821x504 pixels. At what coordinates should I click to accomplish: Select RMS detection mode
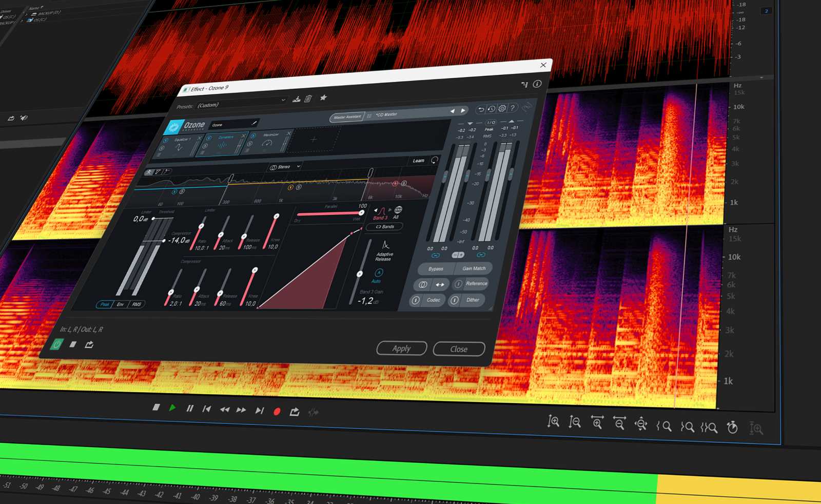point(136,304)
